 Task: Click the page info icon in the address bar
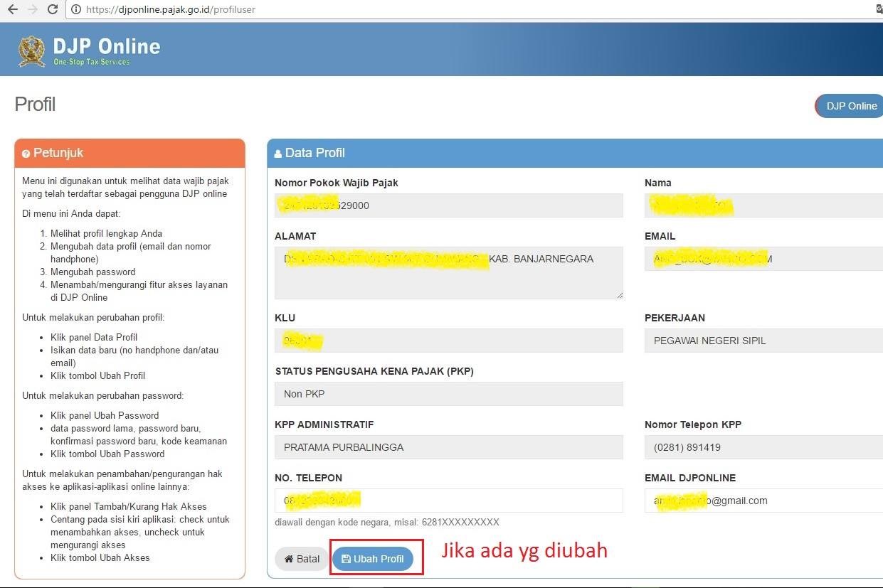click(x=76, y=10)
